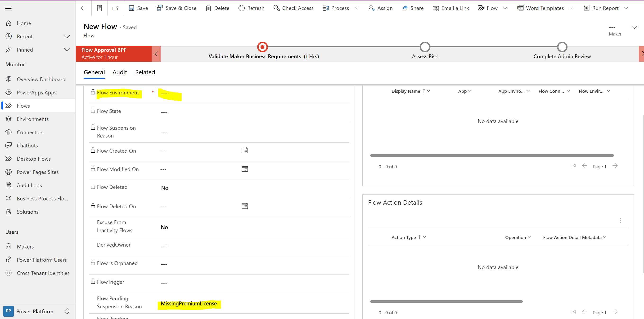Open the Display Name column sort dropdown
Image resolution: width=644 pixels, height=319 pixels.
(x=428, y=91)
